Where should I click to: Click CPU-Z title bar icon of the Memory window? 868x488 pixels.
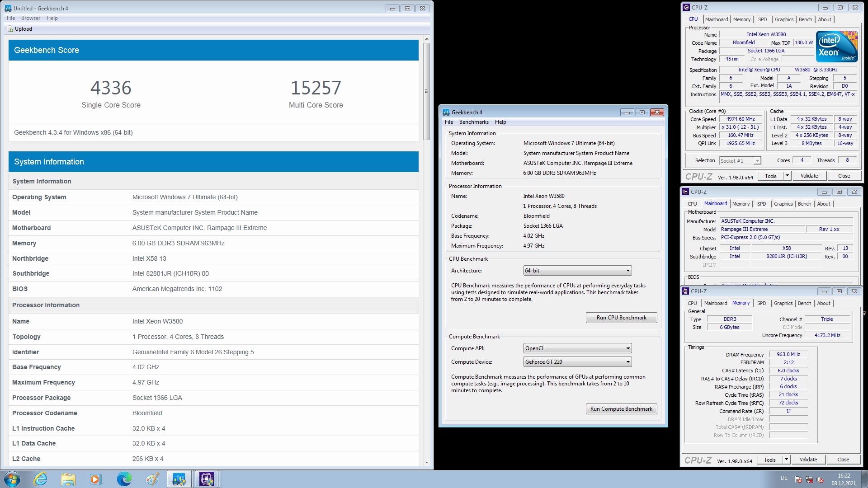point(685,291)
